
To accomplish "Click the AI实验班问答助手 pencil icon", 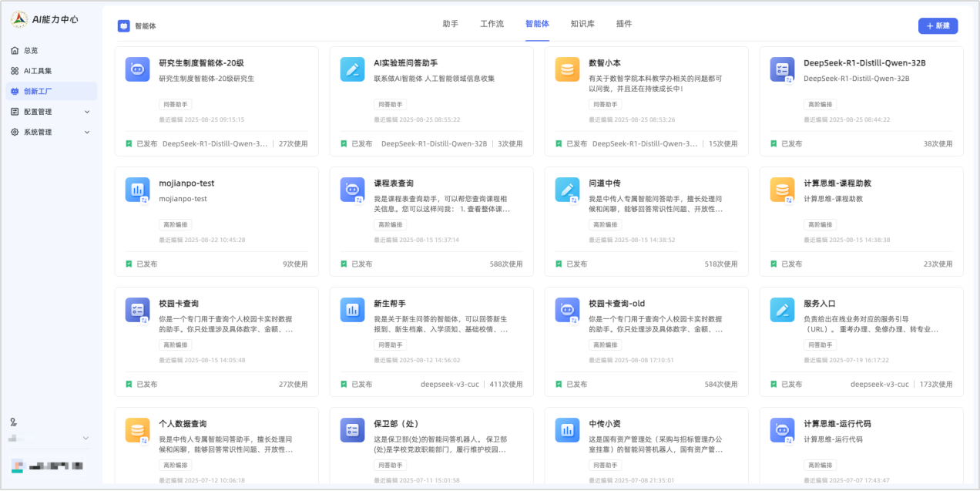I will point(352,69).
